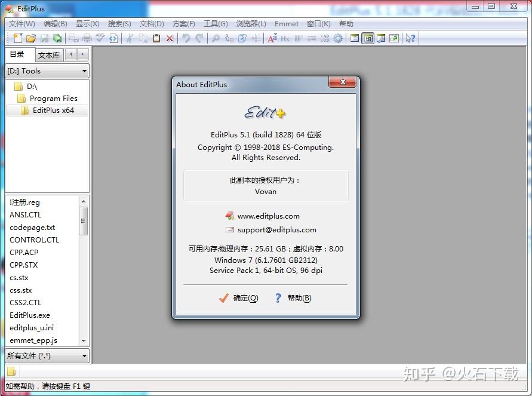Click the Undo arrow icon
This screenshot has height=396, width=532.
pyautogui.click(x=186, y=38)
